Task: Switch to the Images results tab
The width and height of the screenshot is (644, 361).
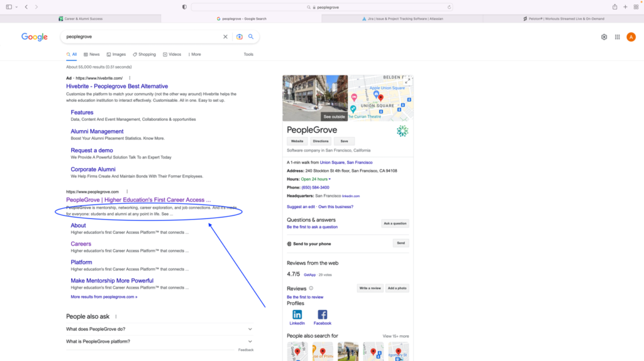Action: [x=116, y=54]
